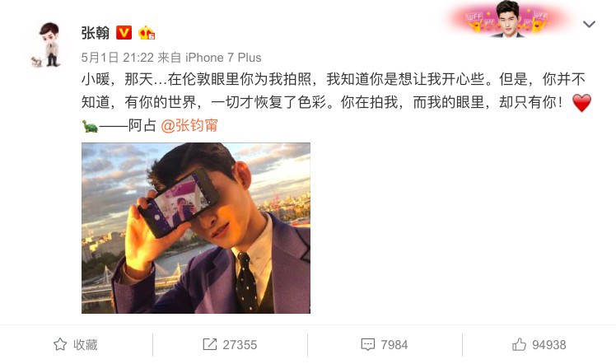Screen dimensions: 616x364
Task: Click the crown membership level icon
Action: pos(147,33)
